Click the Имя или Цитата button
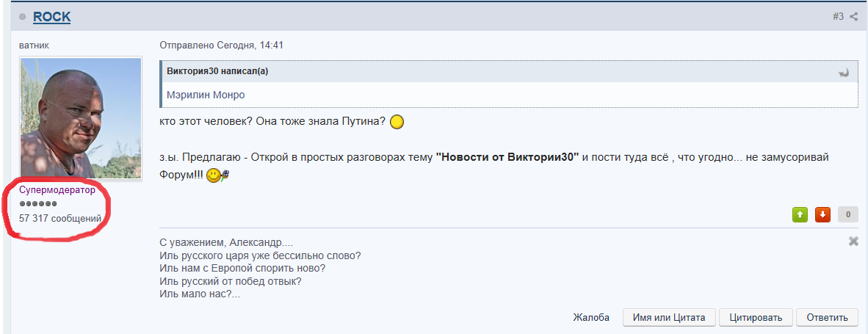 pos(670,317)
